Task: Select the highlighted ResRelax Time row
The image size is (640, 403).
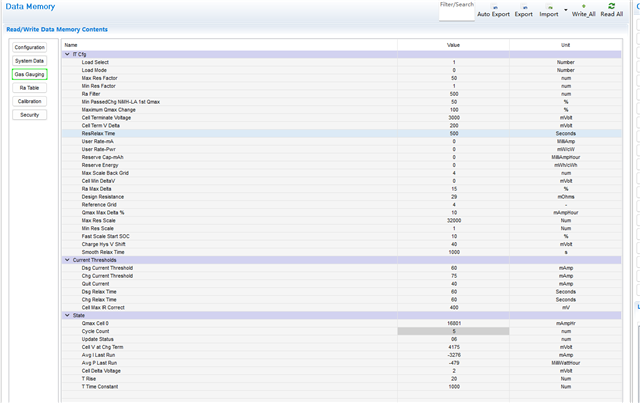Action: pos(342,134)
